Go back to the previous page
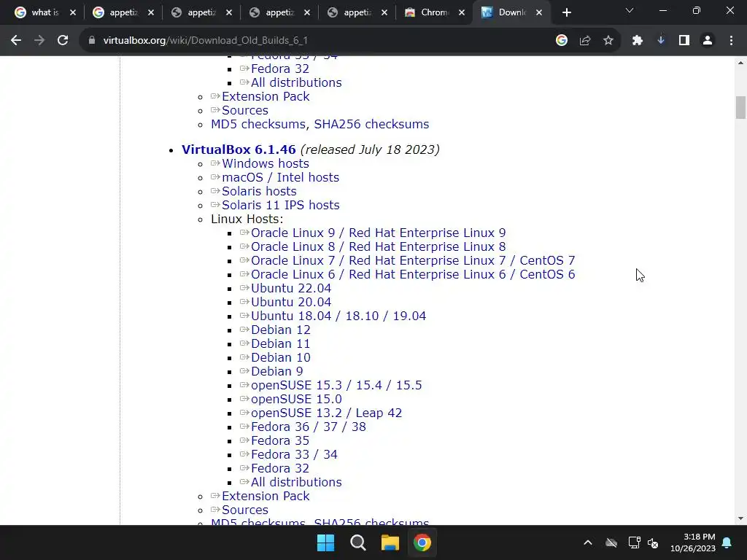 [16, 41]
